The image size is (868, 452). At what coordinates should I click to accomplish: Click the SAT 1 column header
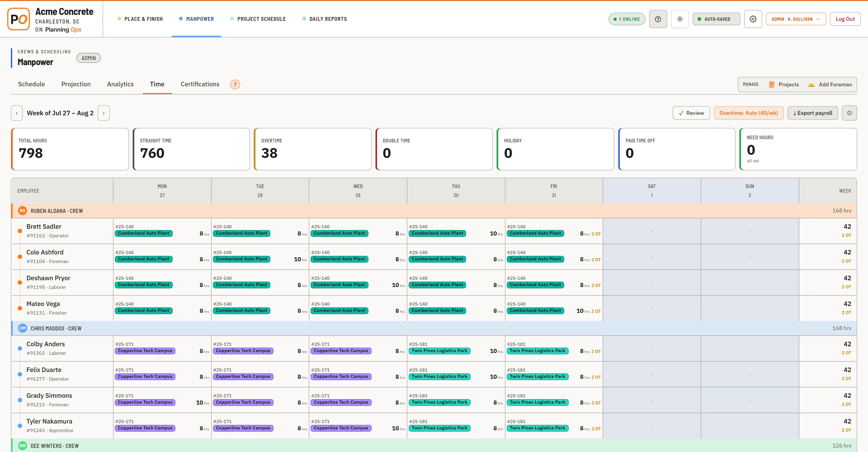[x=652, y=191]
